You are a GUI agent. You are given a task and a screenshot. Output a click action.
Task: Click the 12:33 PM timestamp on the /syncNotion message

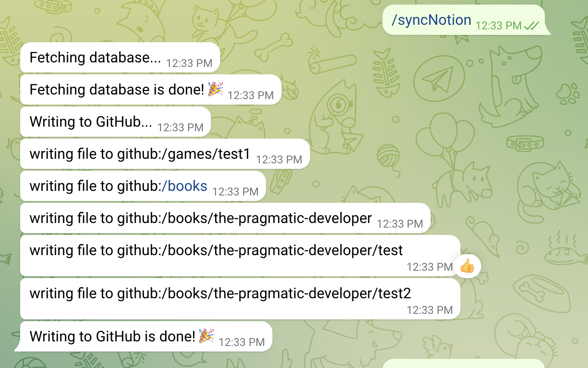coord(498,26)
